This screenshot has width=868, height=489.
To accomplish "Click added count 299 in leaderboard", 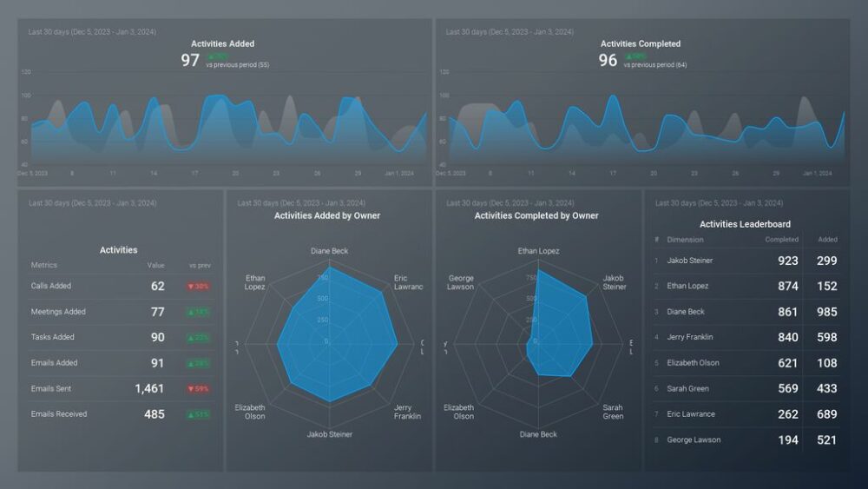I will point(827,261).
